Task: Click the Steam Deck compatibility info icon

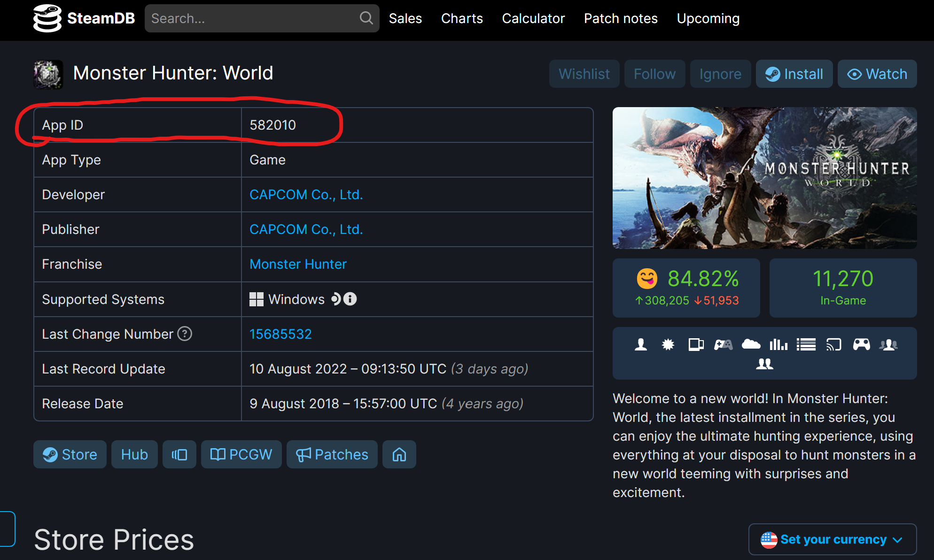Action: 350,299
